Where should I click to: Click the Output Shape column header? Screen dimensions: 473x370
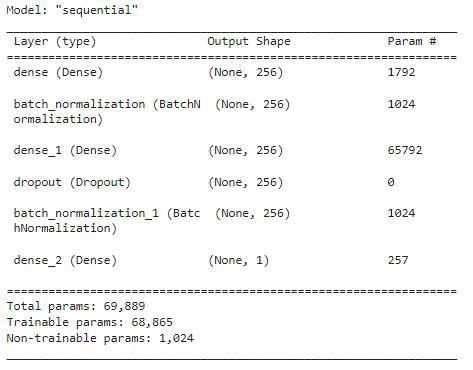tap(249, 41)
